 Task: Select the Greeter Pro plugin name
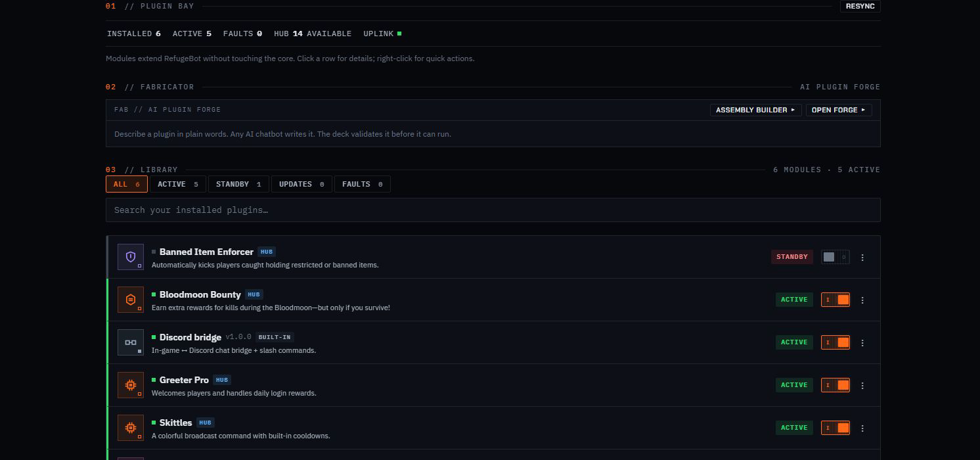(x=184, y=380)
